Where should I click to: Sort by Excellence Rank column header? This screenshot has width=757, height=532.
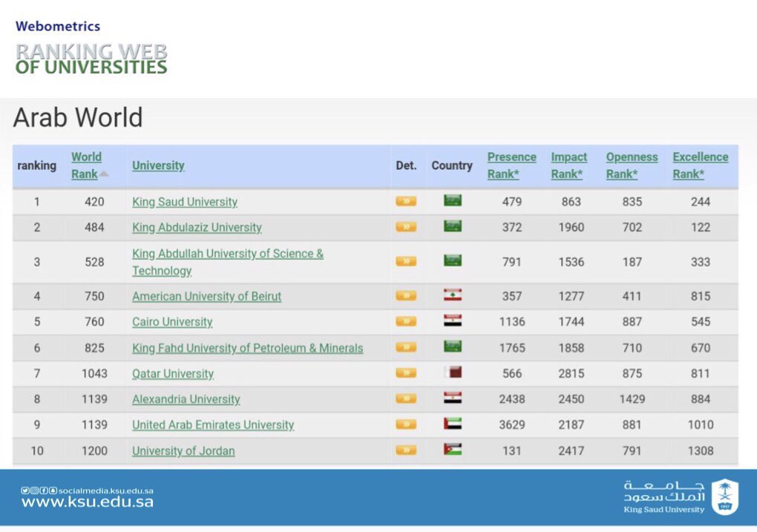[x=701, y=165]
